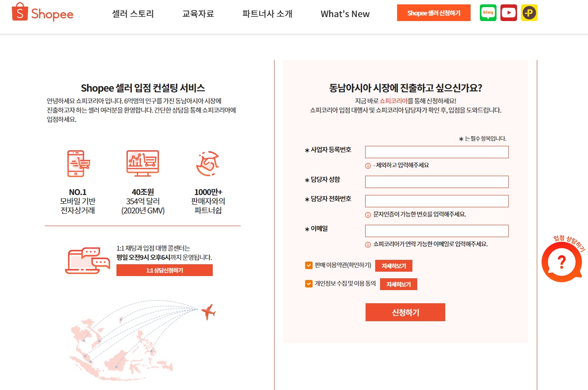The image size is (588, 390).
Task: Click the laptop chat bubbles icon
Action: point(88,260)
